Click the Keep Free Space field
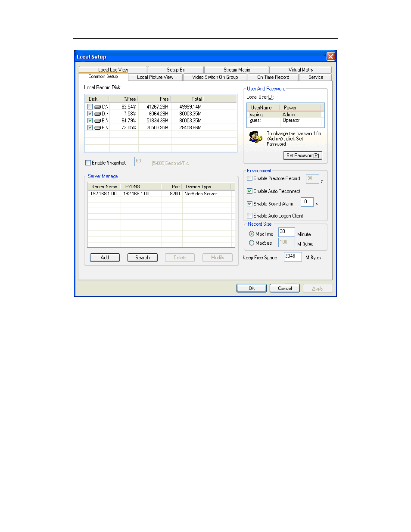Viewport: 411px width, 532px height. (x=293, y=256)
